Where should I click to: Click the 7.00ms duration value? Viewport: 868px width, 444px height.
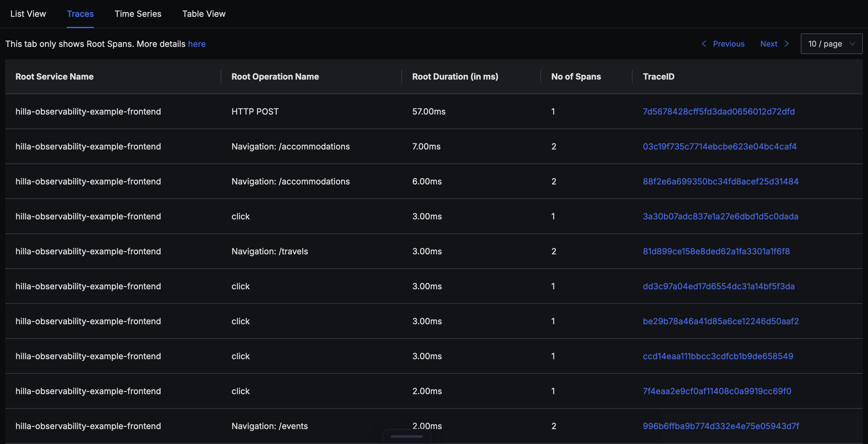tap(426, 147)
